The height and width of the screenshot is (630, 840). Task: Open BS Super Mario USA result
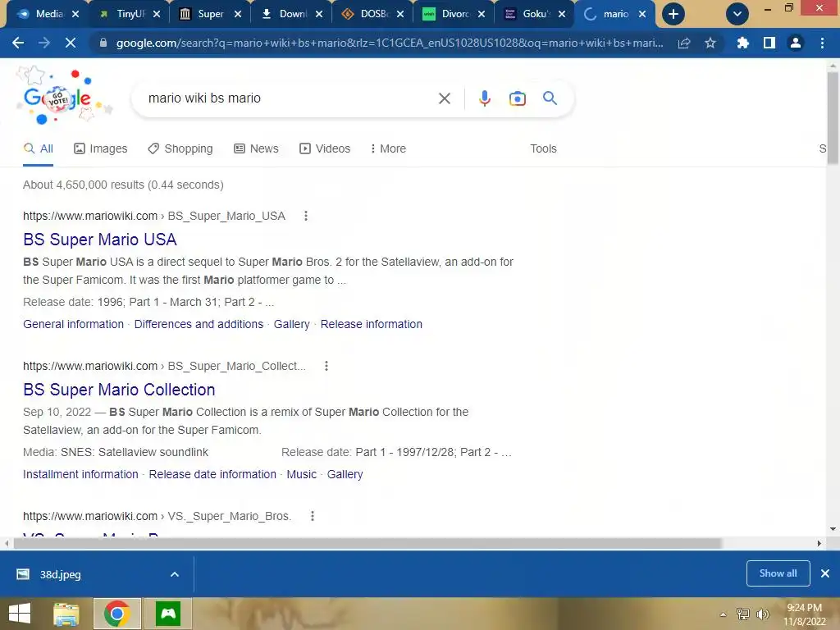[x=99, y=240]
